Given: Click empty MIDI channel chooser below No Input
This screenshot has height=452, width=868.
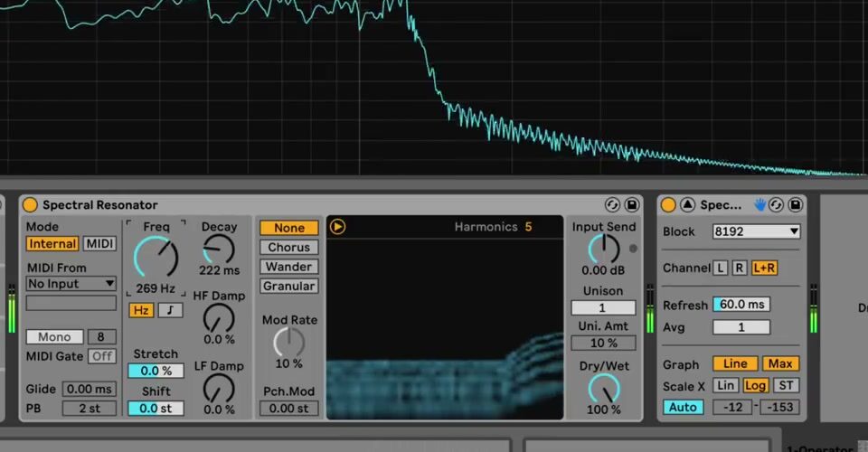Looking at the screenshot, I should (x=71, y=303).
